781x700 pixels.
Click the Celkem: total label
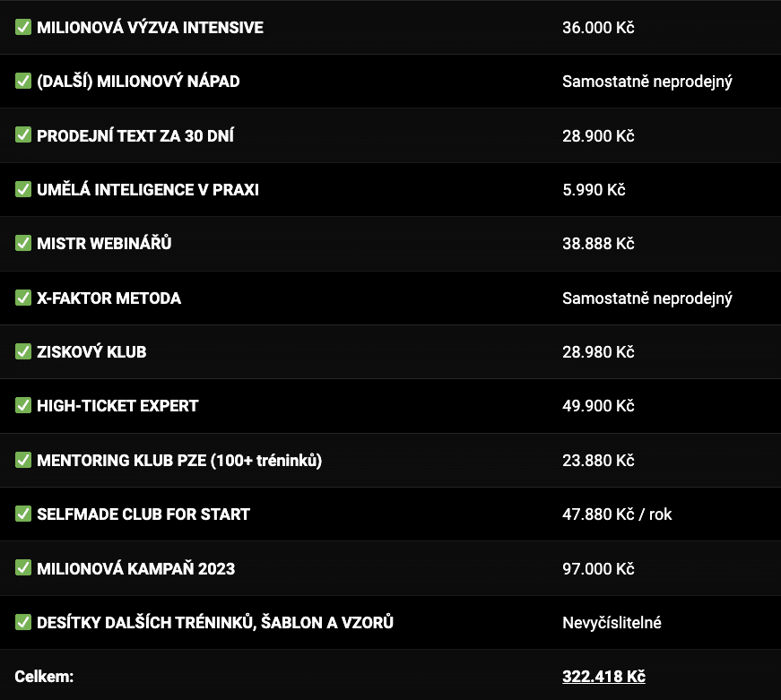tap(44, 676)
